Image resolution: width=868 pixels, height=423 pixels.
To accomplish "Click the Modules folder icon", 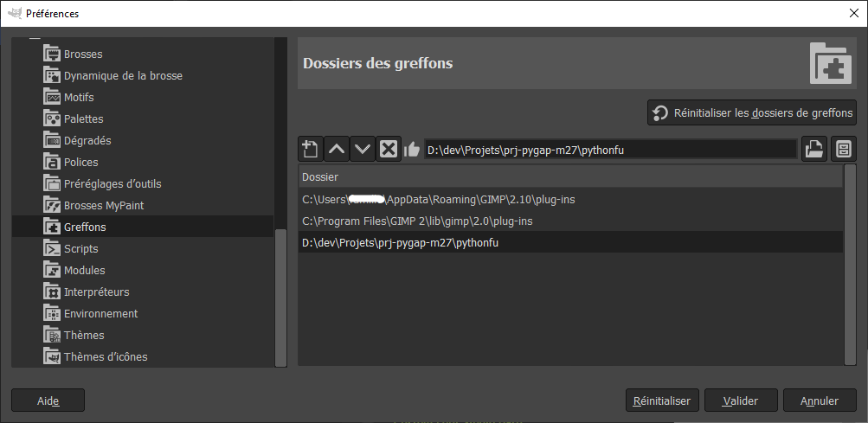I will pos(52,270).
